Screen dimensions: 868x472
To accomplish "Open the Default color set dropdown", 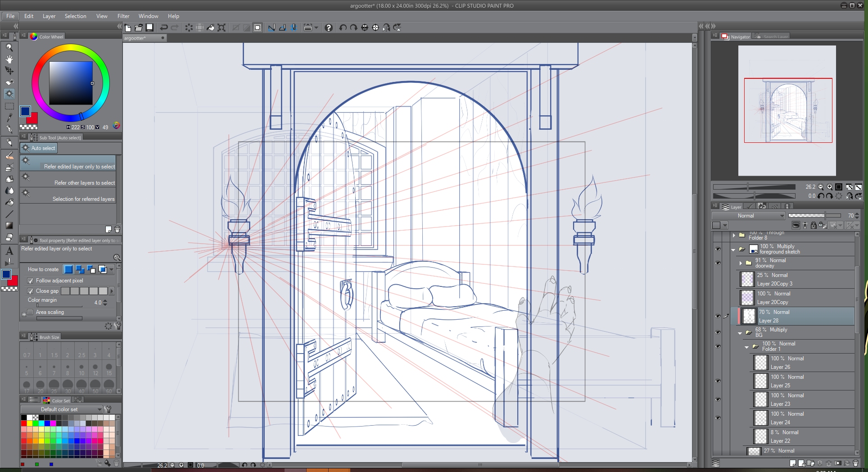I will click(x=62, y=409).
